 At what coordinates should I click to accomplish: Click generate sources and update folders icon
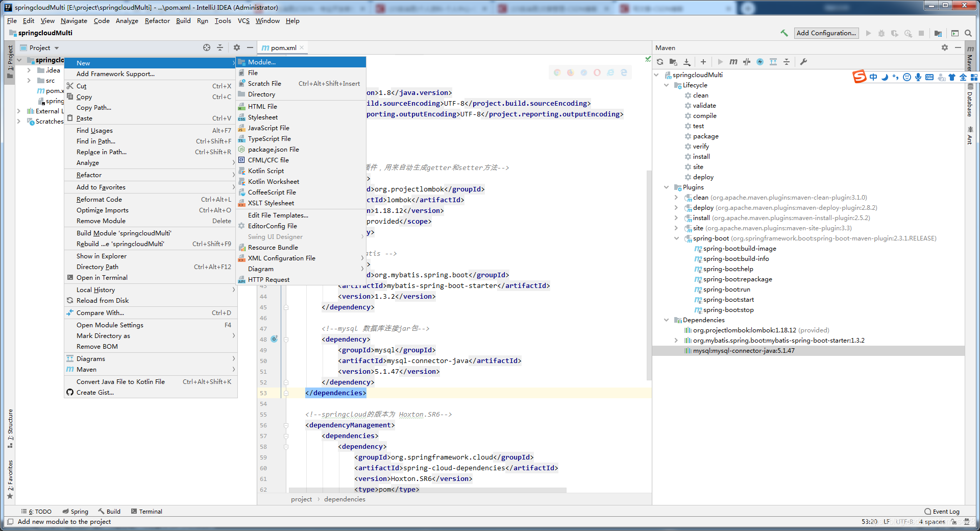(673, 62)
